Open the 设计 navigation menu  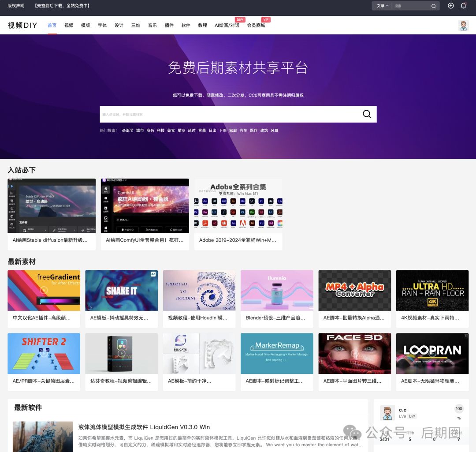tap(119, 25)
